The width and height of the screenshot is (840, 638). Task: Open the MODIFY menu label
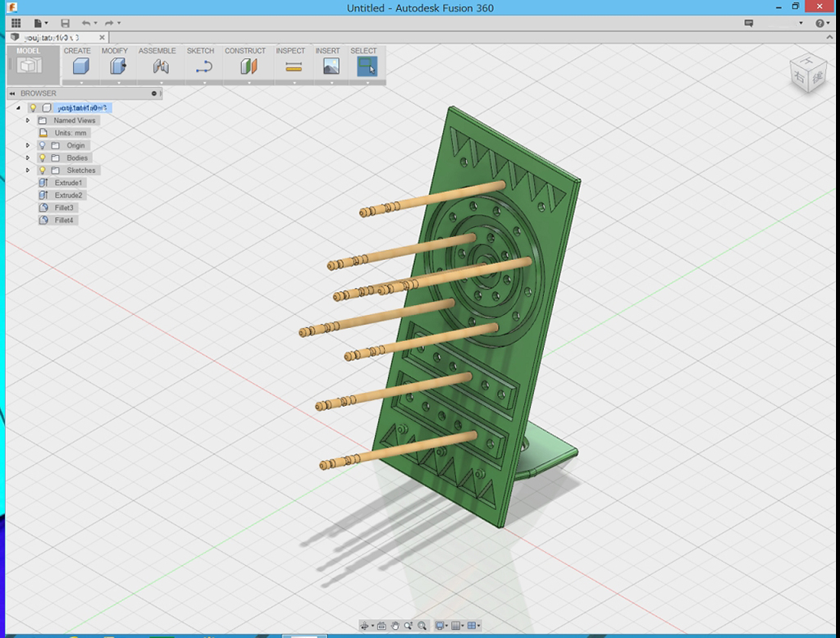[115, 51]
